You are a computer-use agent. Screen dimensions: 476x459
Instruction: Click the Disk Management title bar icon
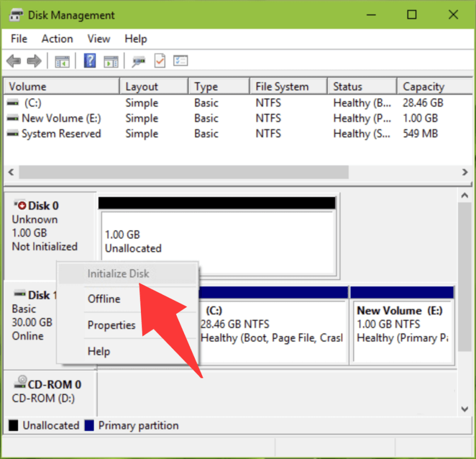point(15,15)
